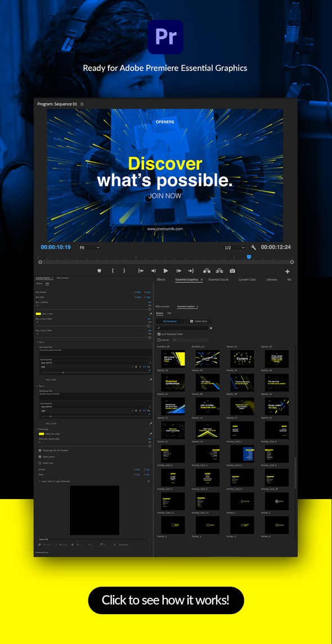Select the 'Business conference' template thumbnail
This screenshot has height=644, width=332.
pyautogui.click(x=173, y=383)
